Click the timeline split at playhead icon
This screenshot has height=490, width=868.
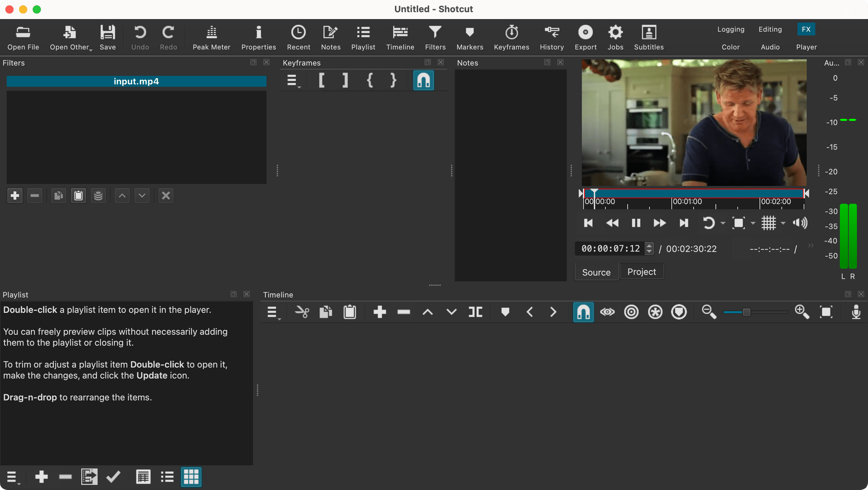pos(475,312)
